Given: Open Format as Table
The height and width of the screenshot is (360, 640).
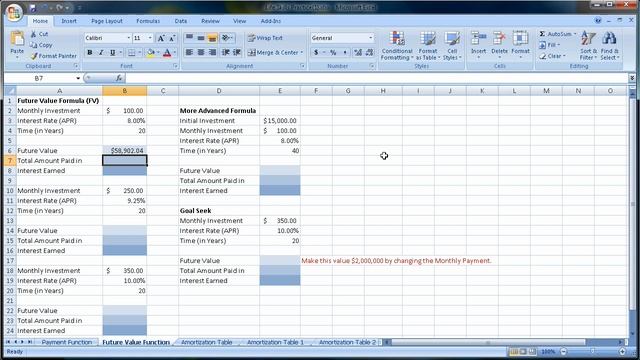Looking at the screenshot, I should pos(428,46).
